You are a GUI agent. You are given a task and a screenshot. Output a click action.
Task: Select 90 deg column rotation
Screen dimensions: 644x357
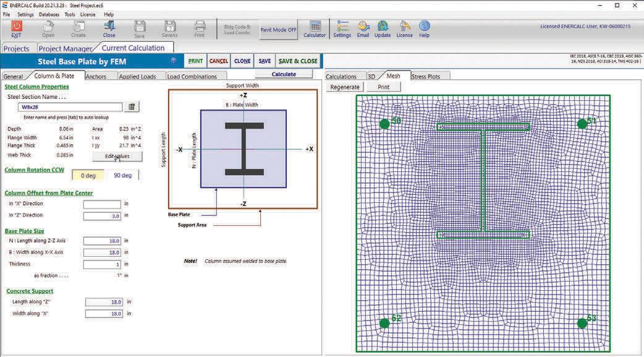pyautogui.click(x=123, y=175)
